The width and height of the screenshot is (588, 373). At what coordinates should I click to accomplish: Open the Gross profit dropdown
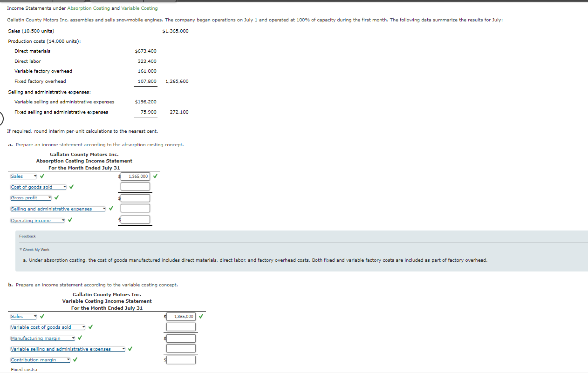click(x=31, y=198)
